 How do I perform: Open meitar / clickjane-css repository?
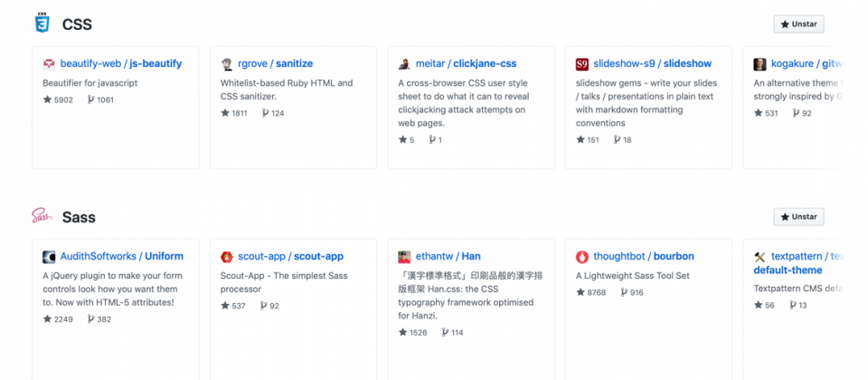point(466,63)
